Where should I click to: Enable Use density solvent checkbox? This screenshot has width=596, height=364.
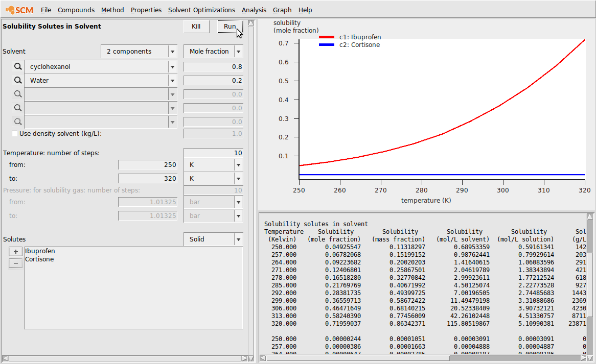pos(14,134)
